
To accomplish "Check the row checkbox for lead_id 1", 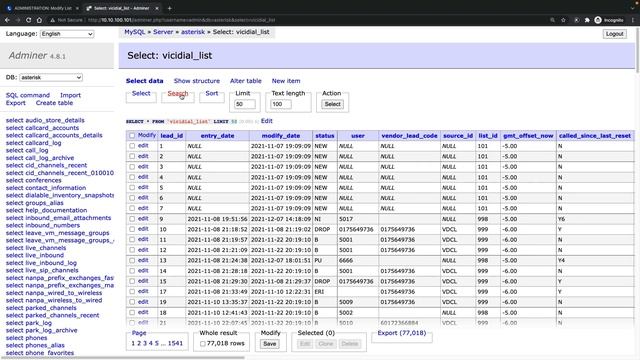I will pyautogui.click(x=132, y=146).
